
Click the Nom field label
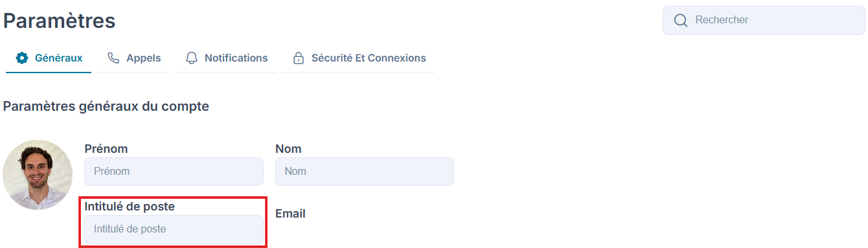[288, 149]
